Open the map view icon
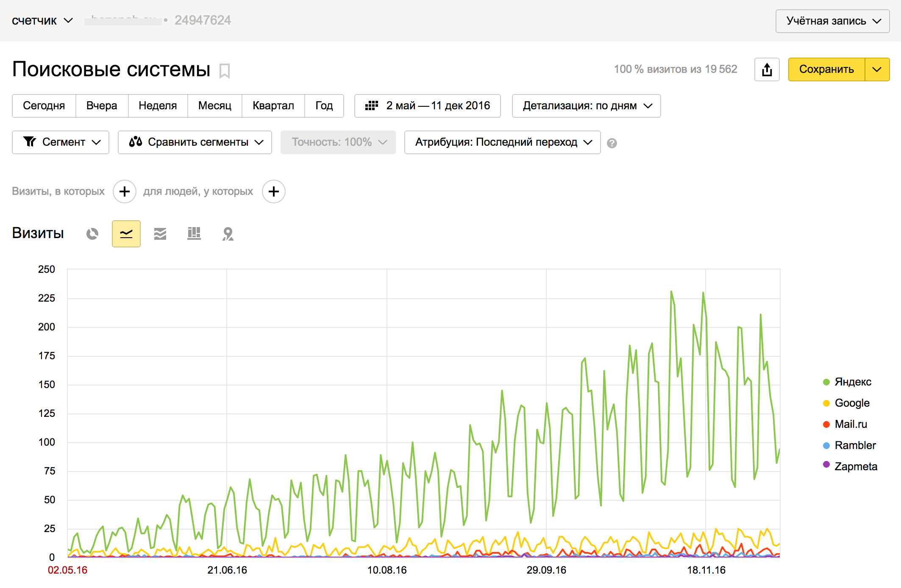Image resolution: width=901 pixels, height=588 pixels. click(228, 233)
